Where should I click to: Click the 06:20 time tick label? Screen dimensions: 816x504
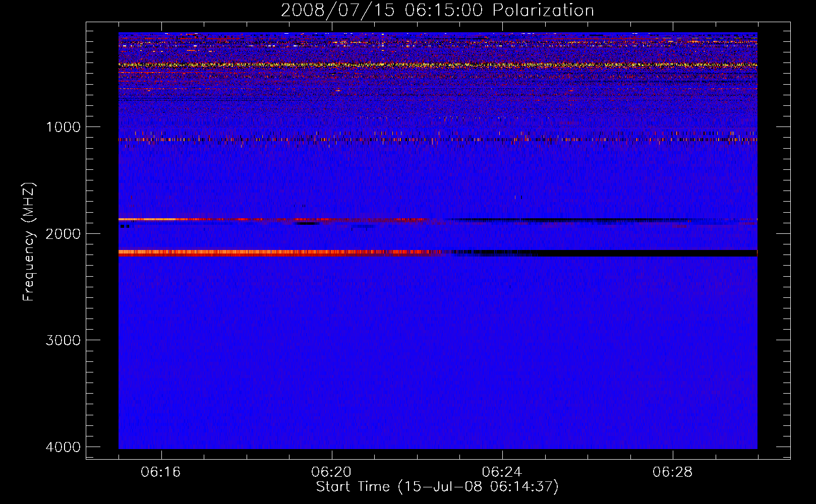click(331, 472)
